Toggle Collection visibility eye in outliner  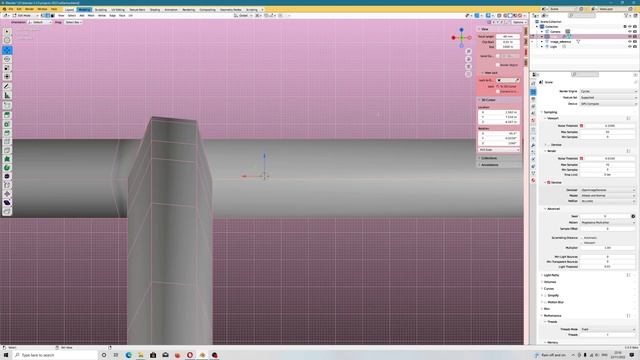pyautogui.click(x=629, y=27)
